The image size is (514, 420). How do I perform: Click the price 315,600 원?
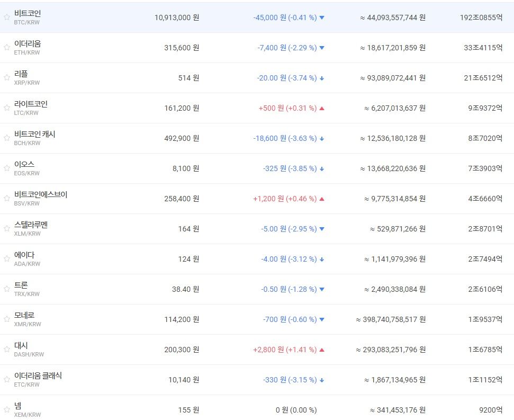coord(182,48)
